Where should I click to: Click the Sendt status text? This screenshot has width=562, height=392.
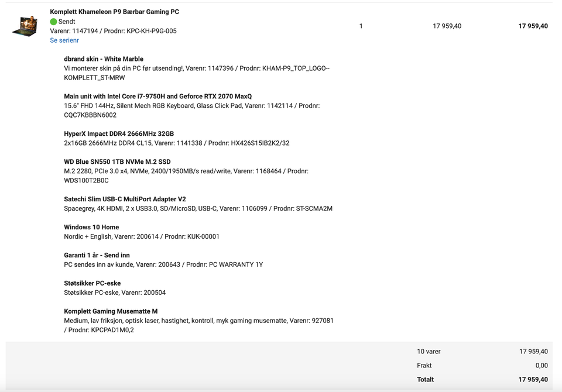click(x=67, y=22)
